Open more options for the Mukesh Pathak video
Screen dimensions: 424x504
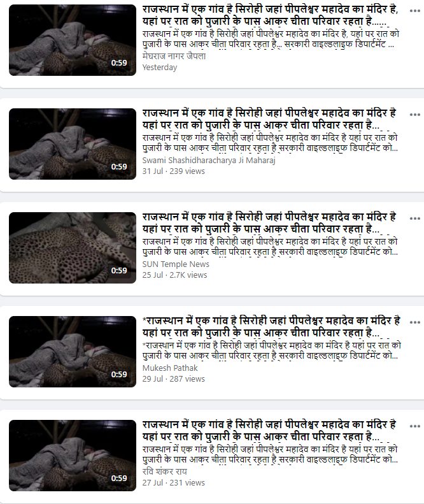(414, 322)
